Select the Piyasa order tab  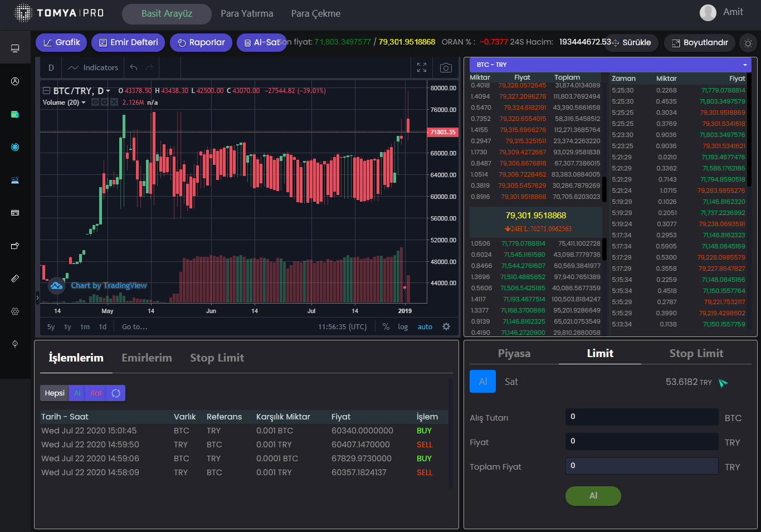(514, 354)
